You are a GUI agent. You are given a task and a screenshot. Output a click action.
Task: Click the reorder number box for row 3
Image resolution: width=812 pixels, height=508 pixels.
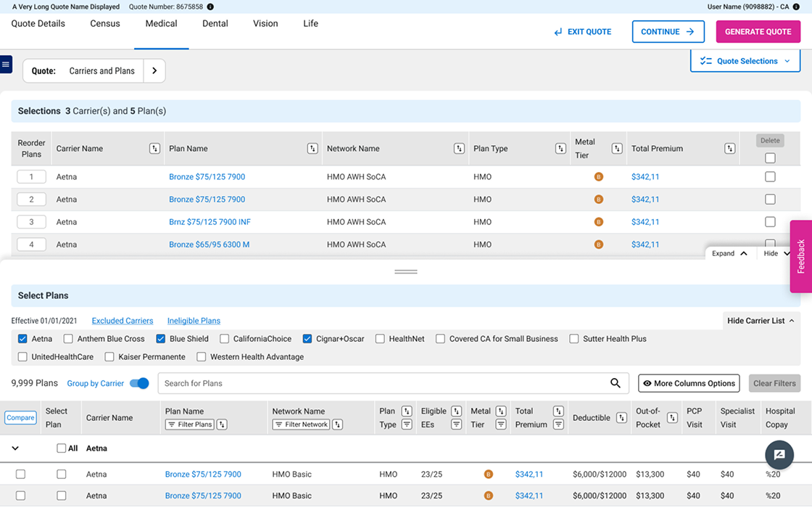31,222
